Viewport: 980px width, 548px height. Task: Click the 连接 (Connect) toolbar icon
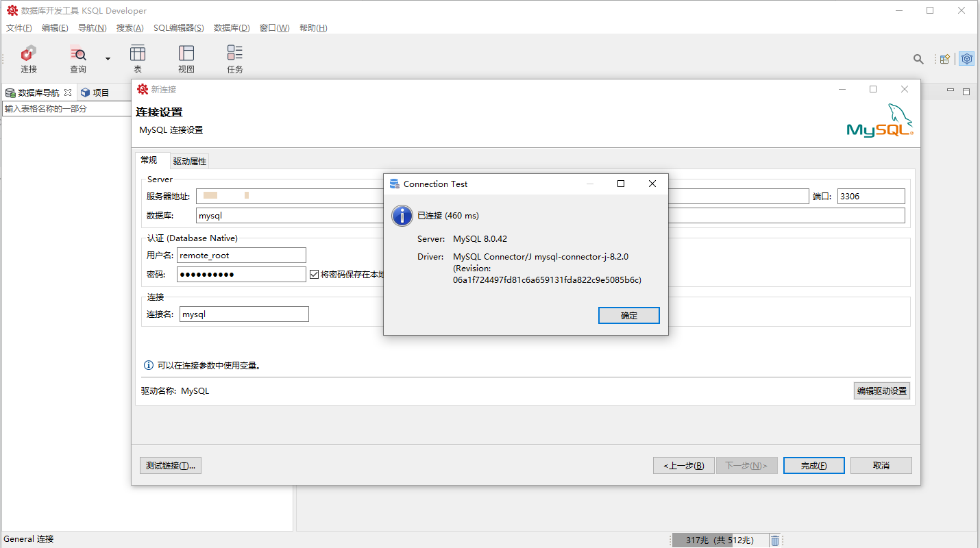(x=29, y=59)
